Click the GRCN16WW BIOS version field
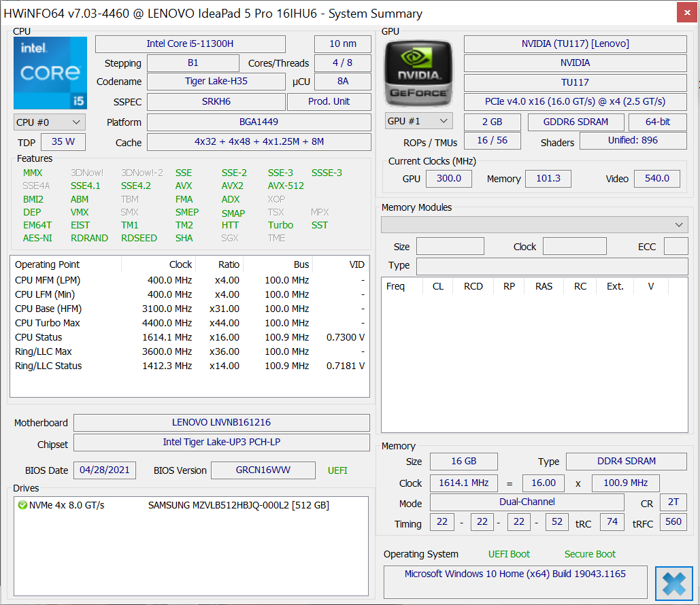700x605 pixels. 263,470
